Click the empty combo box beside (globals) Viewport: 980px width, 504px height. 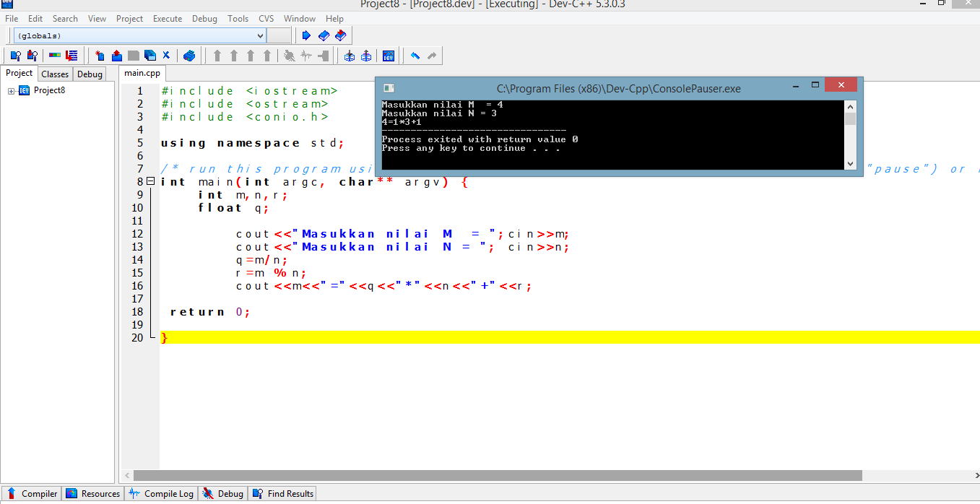point(279,35)
